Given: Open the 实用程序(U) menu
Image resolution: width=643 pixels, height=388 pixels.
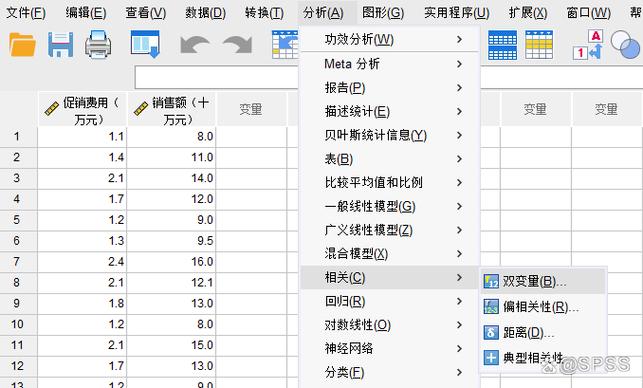Looking at the screenshot, I should pos(457,13).
